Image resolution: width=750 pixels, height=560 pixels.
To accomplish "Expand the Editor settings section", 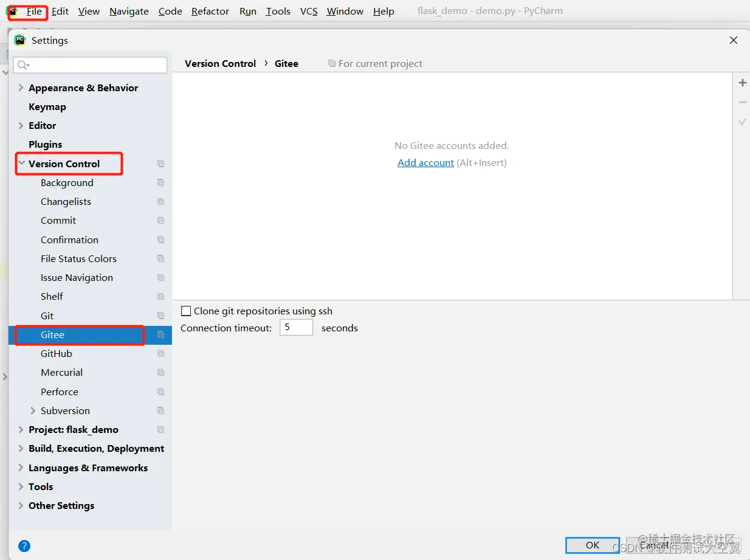I will pos(21,125).
